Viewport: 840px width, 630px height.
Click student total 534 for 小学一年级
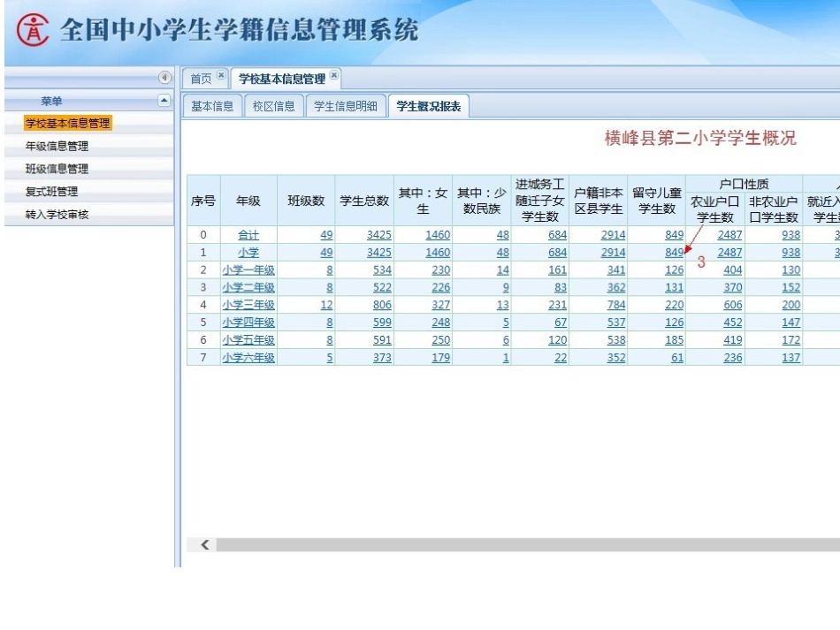(x=383, y=270)
